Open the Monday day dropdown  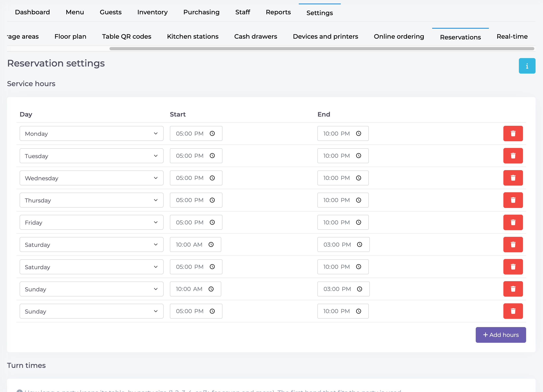(x=91, y=133)
